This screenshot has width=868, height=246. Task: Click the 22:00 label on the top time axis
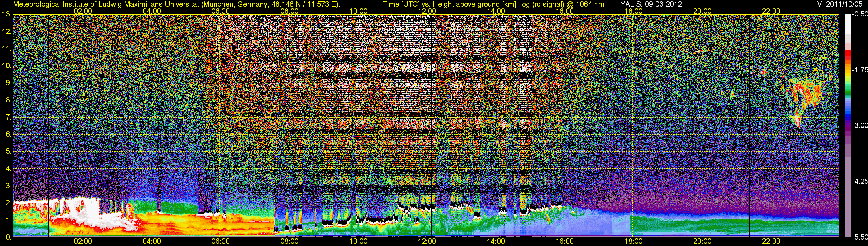click(771, 11)
